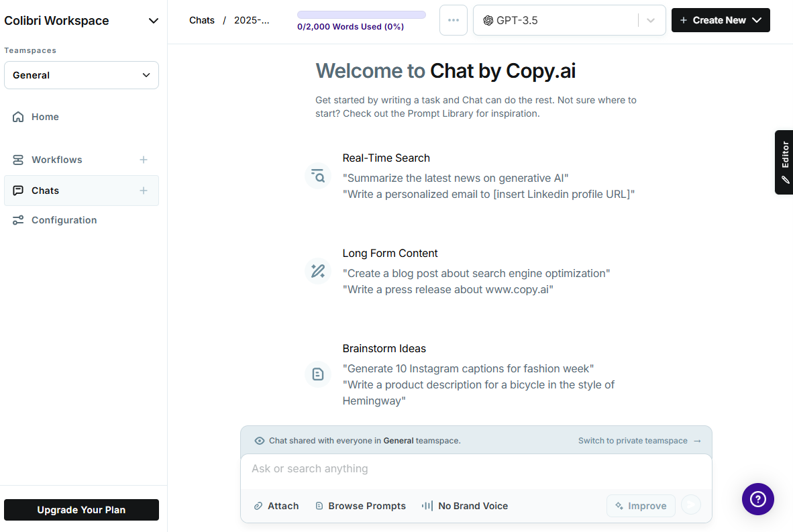Open the Editor side panel tab
The image size is (793, 532).
(784, 162)
